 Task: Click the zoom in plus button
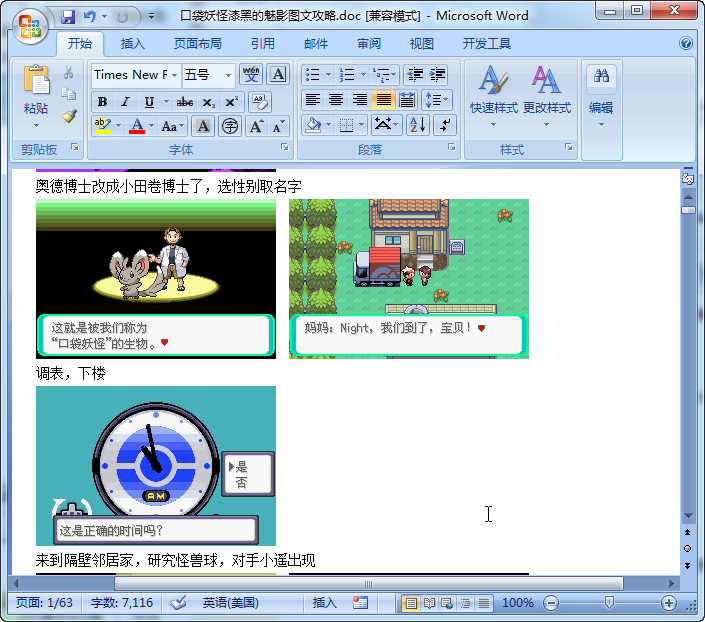(x=669, y=603)
